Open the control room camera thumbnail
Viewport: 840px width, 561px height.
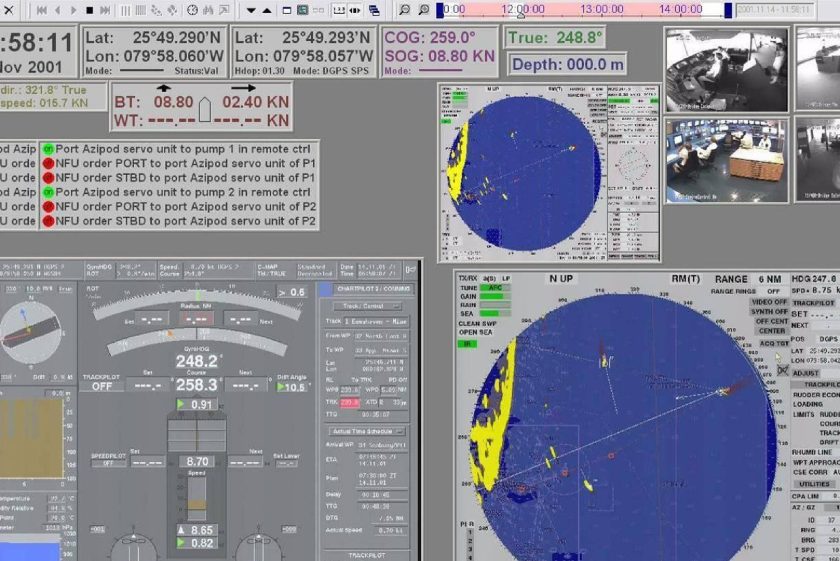(x=727, y=161)
